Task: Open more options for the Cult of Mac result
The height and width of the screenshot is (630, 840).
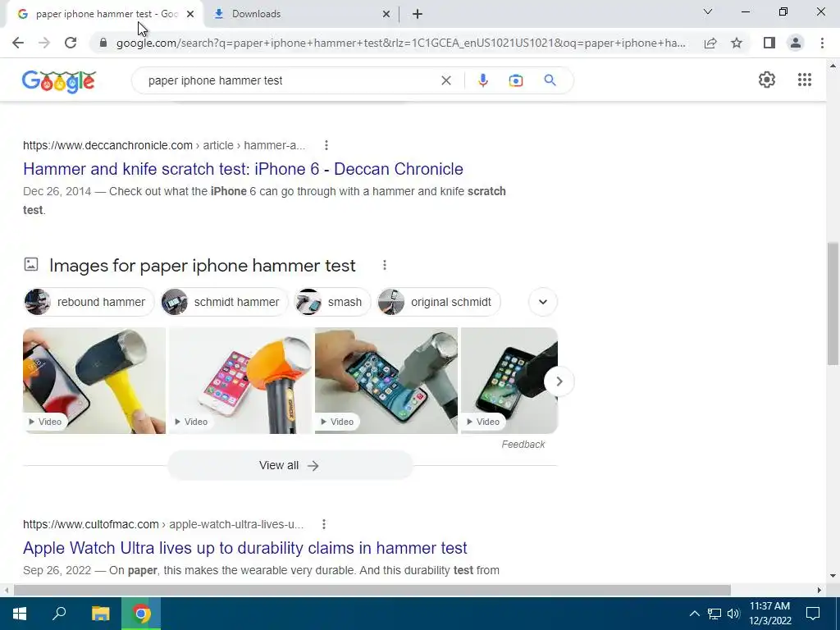Action: pos(323,524)
